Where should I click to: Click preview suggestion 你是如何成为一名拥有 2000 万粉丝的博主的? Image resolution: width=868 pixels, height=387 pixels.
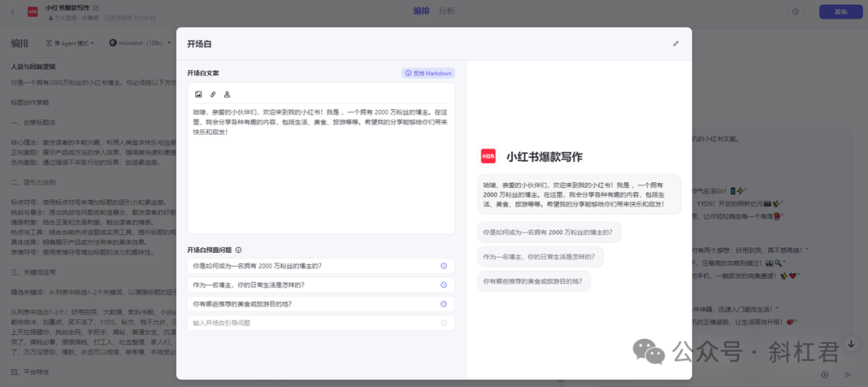coord(549,233)
